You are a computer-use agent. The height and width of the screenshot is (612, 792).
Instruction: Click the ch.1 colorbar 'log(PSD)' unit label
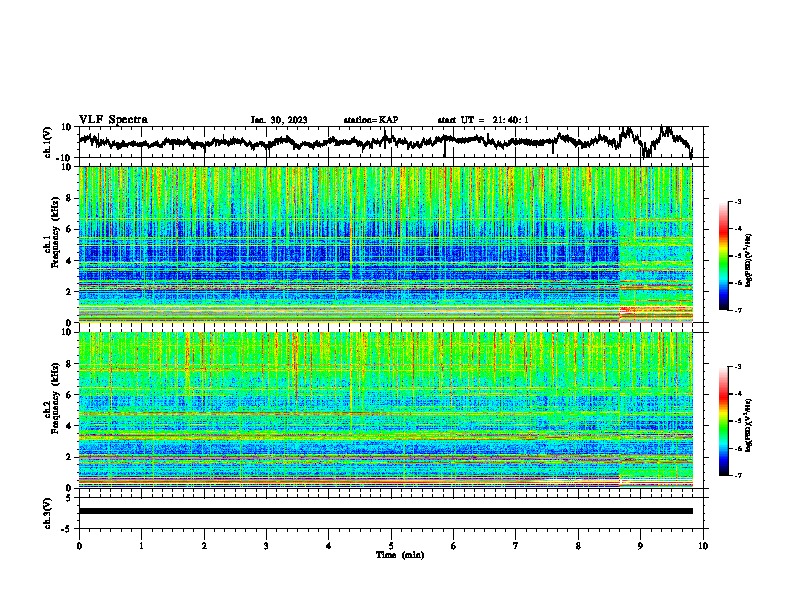coord(749,260)
